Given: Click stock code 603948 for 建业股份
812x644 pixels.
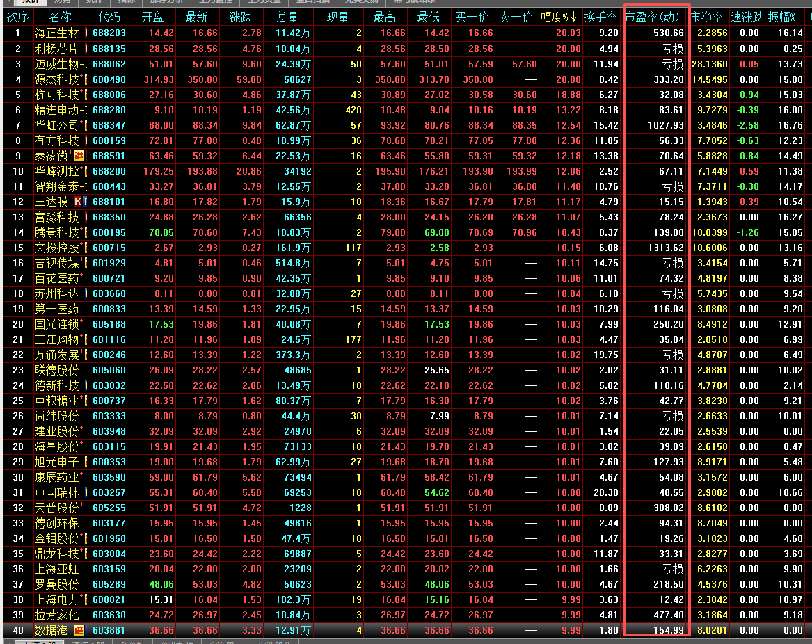Looking at the screenshot, I should pos(109,431).
